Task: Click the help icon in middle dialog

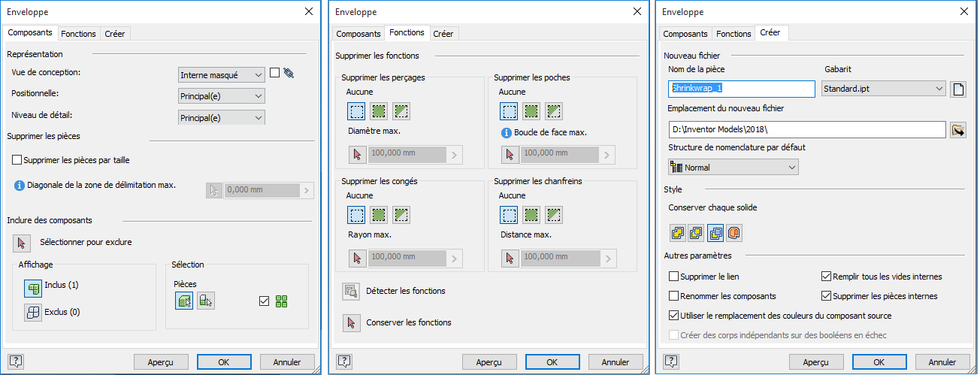Action: 343,361
